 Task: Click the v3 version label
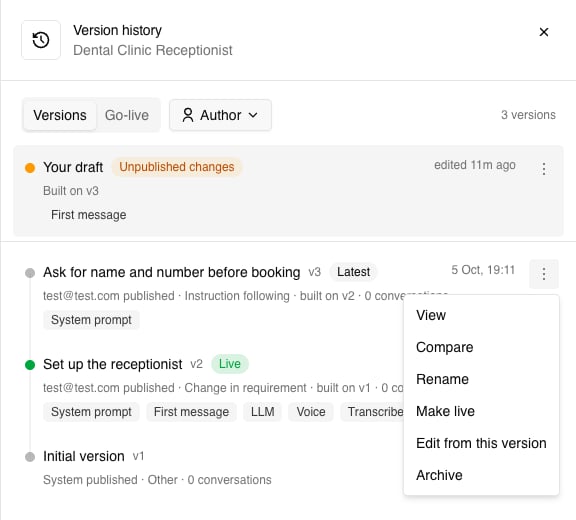[x=315, y=272]
